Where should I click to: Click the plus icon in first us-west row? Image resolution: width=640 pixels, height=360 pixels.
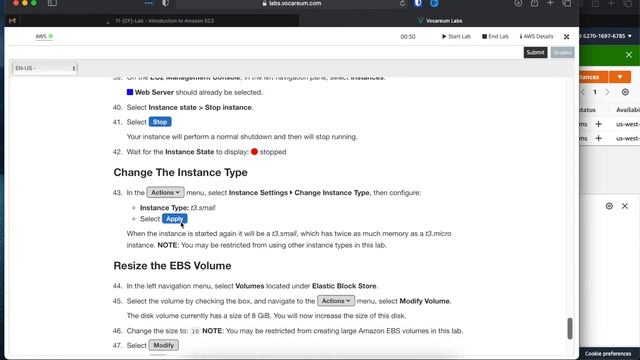(598, 124)
